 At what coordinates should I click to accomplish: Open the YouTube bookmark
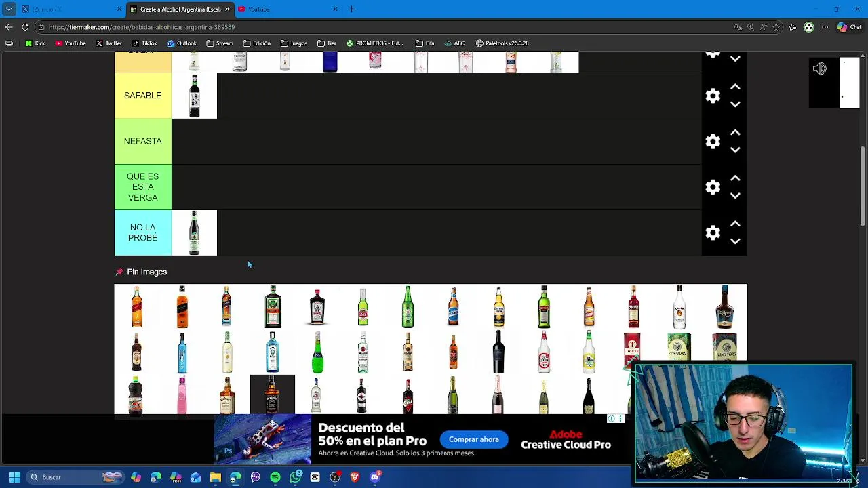[x=71, y=43]
